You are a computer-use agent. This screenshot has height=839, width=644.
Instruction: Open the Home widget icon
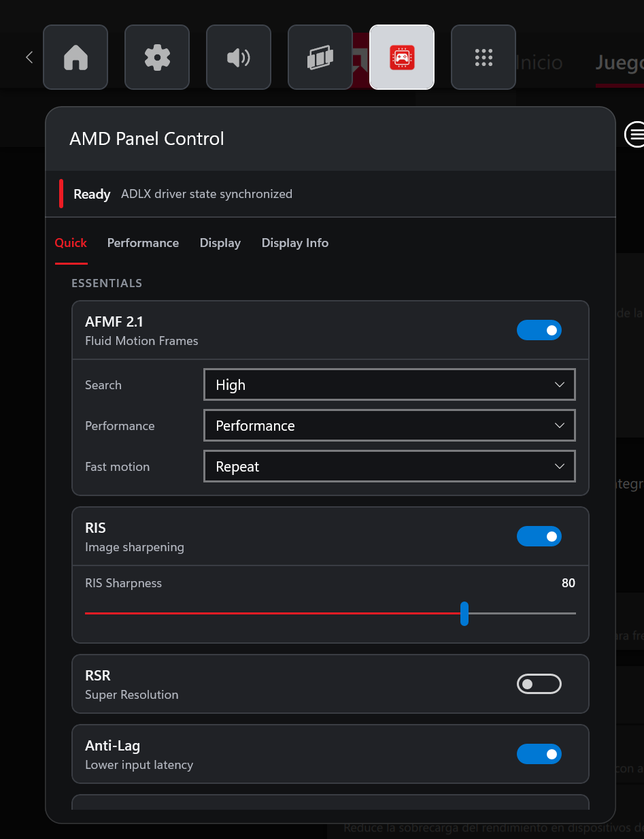(75, 57)
